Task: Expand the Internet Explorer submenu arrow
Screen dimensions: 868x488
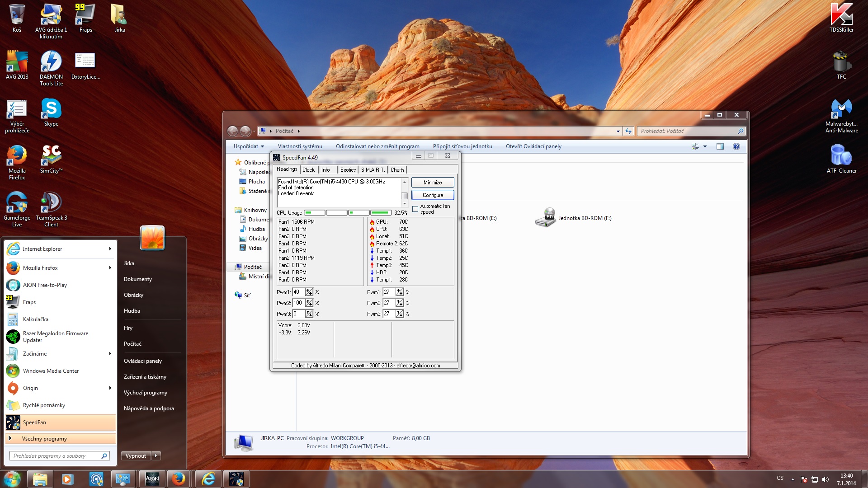Action: 110,249
